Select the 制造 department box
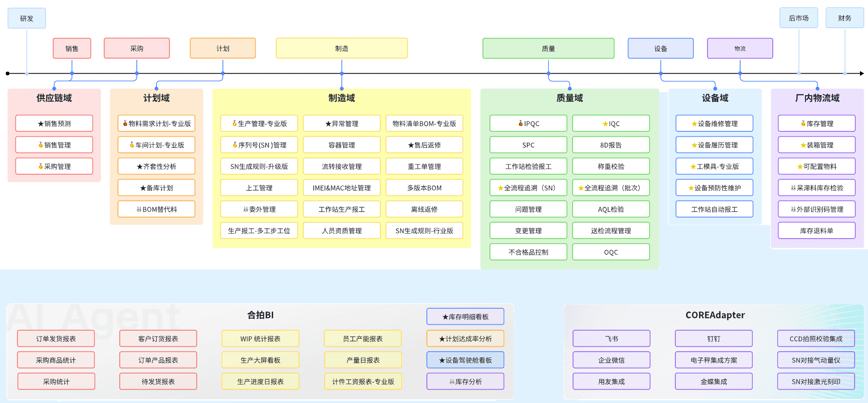868x403 pixels. click(341, 48)
